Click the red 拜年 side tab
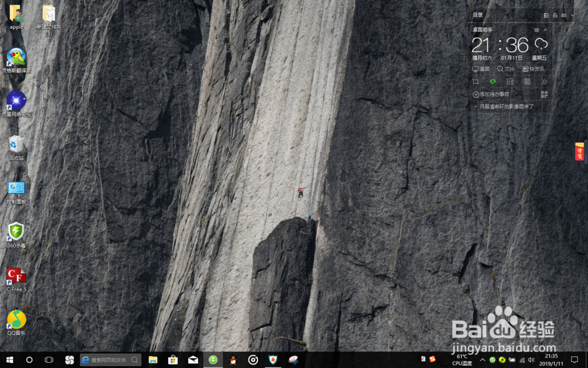This screenshot has height=368, width=588. [580, 151]
